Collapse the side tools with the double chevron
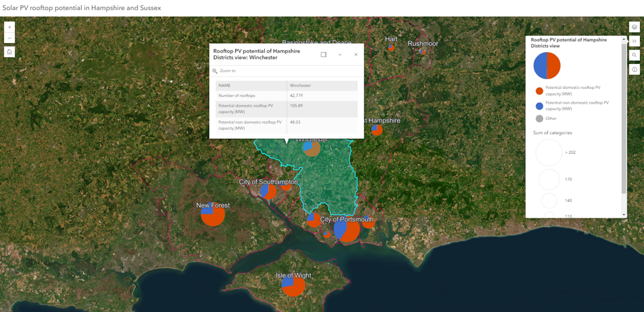The width and height of the screenshot is (644, 312). [x=634, y=42]
